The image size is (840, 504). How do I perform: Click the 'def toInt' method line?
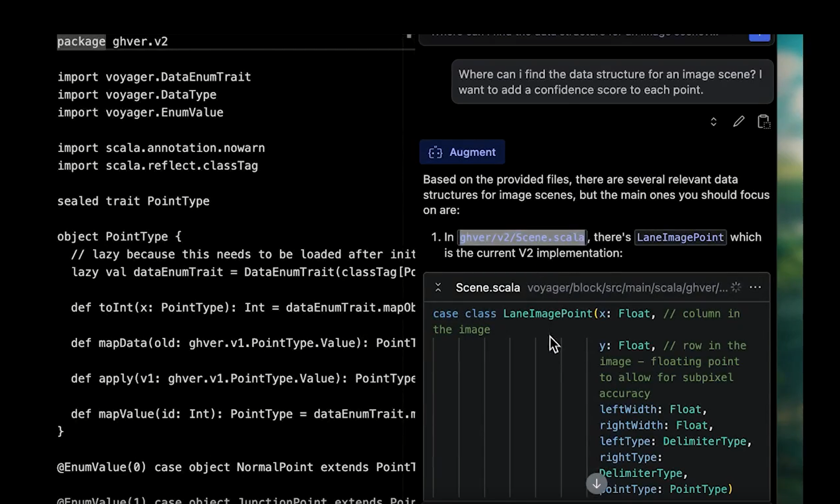point(243,307)
